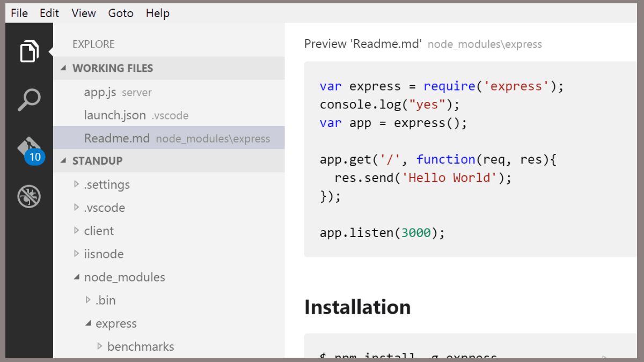This screenshot has width=644, height=362.
Task: Click the Preview 'Readme.md' editor title
Action: click(x=363, y=44)
